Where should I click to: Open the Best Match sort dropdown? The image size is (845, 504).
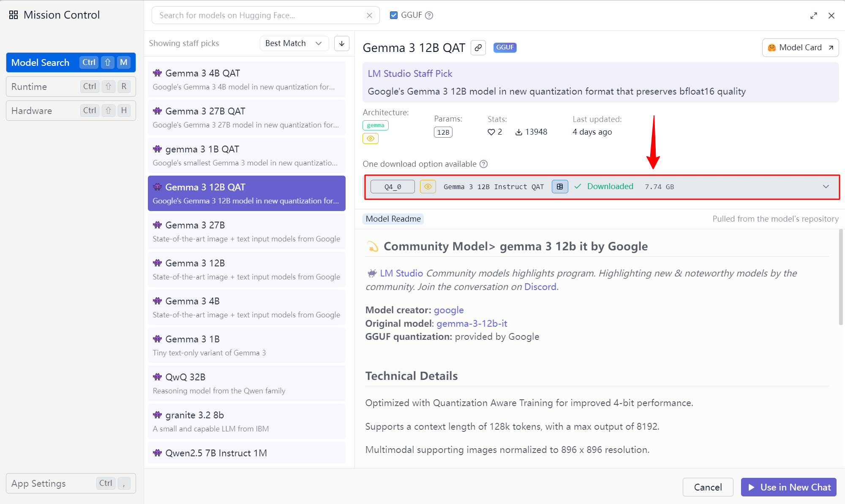(294, 43)
